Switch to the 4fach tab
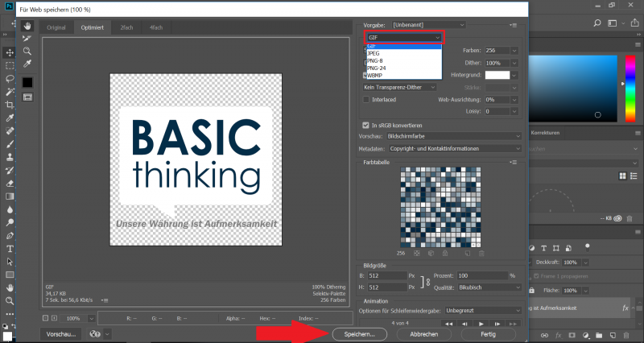 click(156, 27)
